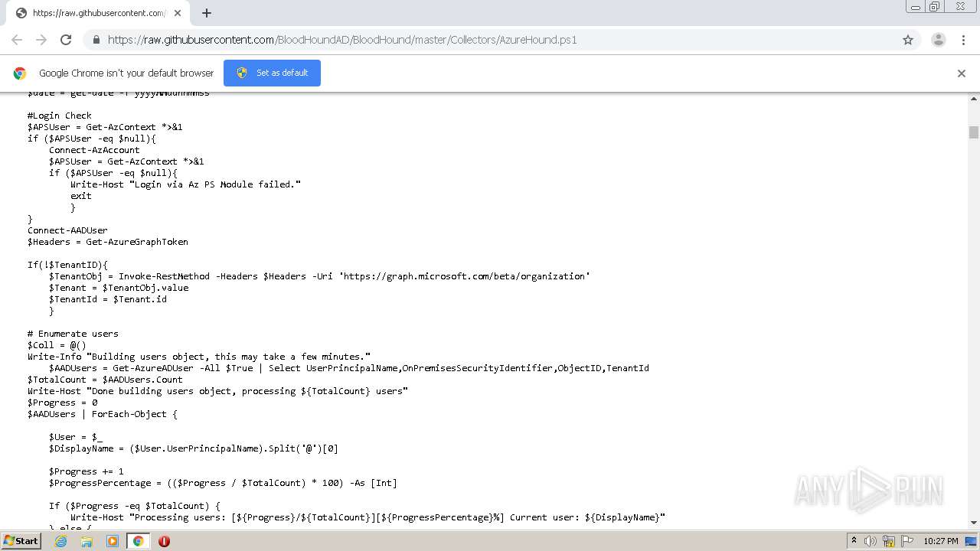The width and height of the screenshot is (980, 551).
Task: Click the 'Get-AzureADUser -All $True' line
Action: point(349,368)
